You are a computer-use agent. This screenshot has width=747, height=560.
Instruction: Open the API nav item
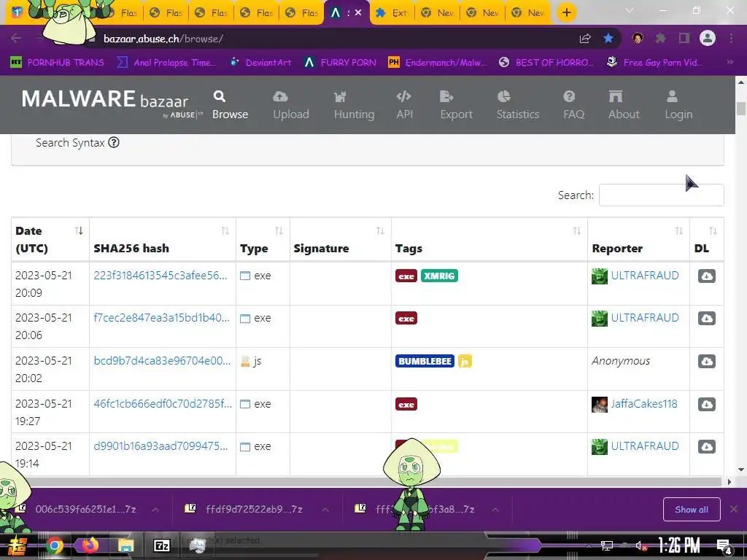tap(404, 105)
